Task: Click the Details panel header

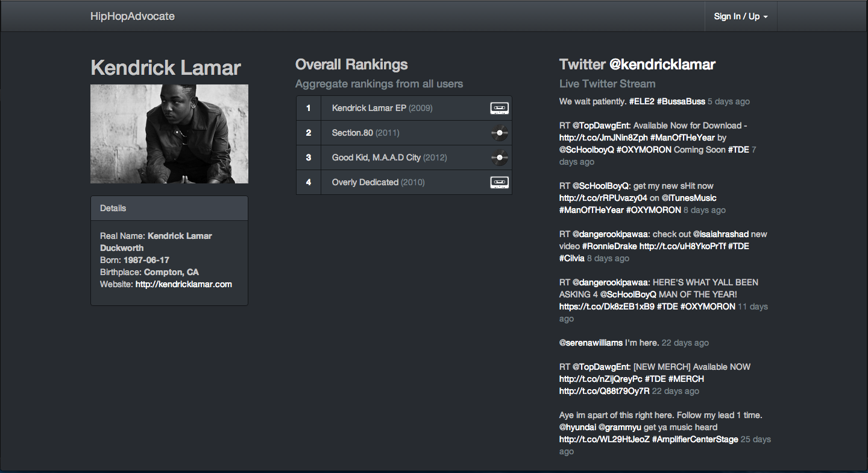Action: coord(169,208)
